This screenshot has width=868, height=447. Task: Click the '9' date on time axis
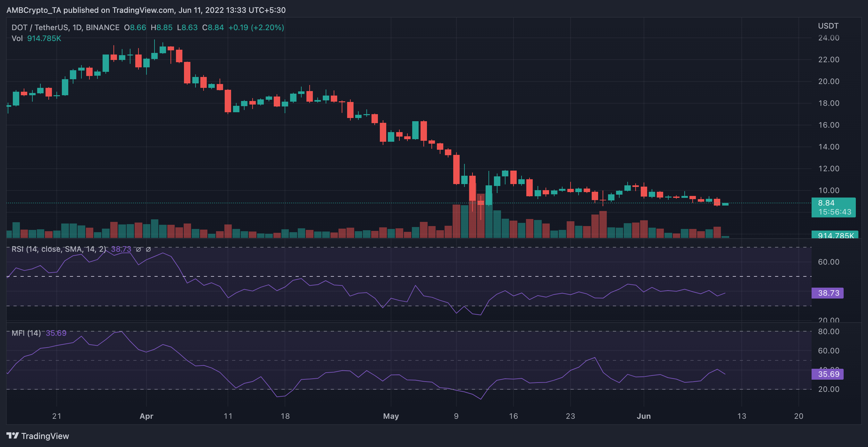pyautogui.click(x=456, y=416)
